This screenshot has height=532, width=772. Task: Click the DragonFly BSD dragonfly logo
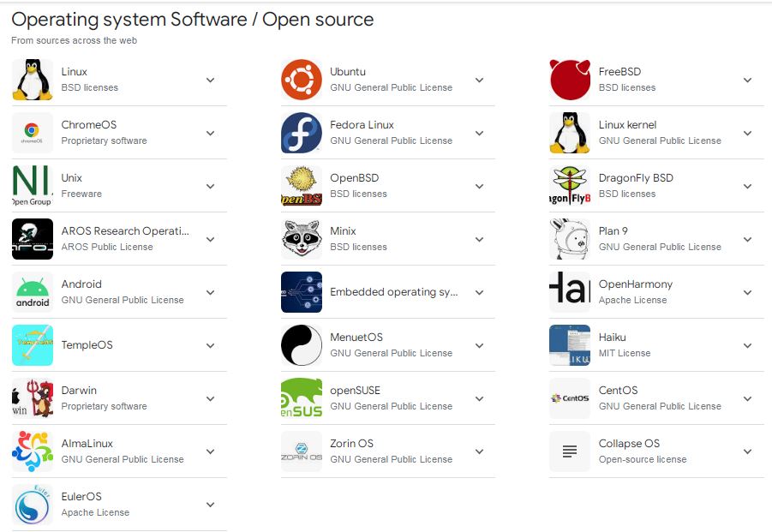(x=570, y=186)
